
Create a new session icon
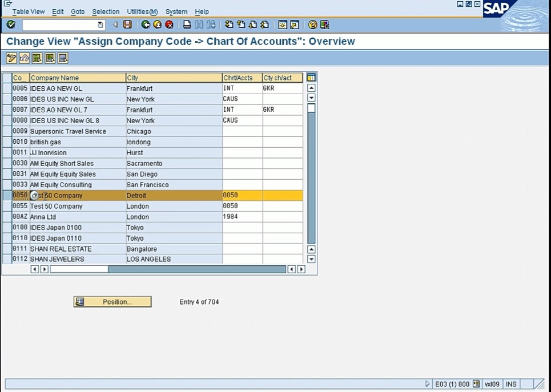coord(283,25)
